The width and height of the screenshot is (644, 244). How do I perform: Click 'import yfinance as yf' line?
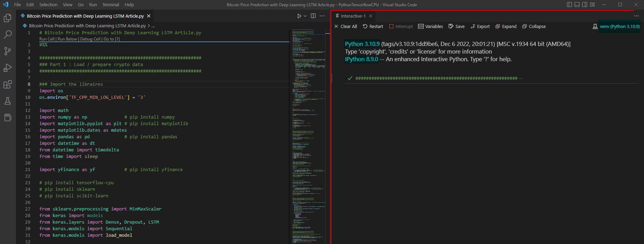67,169
